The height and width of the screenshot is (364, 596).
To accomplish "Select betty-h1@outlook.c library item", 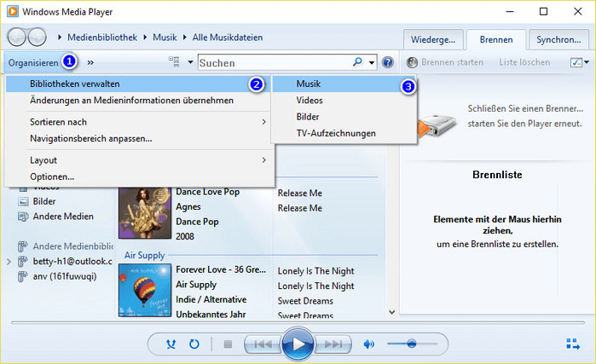I will [72, 262].
